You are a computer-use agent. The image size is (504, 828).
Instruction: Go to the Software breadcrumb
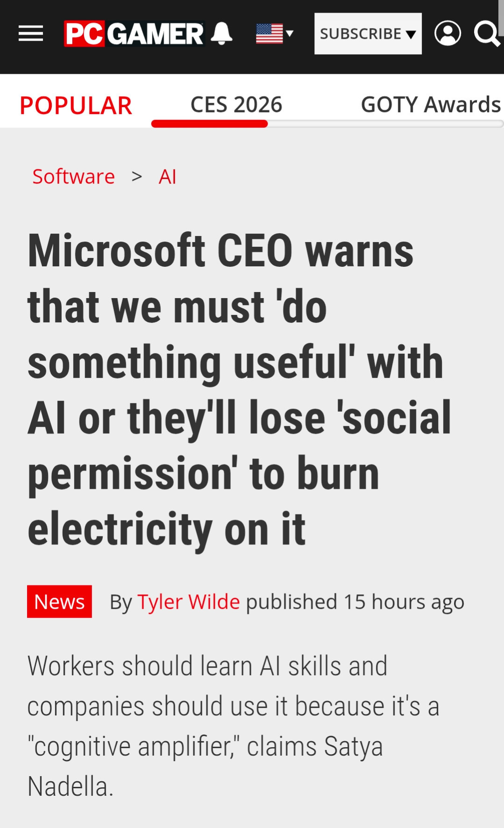[x=73, y=177]
